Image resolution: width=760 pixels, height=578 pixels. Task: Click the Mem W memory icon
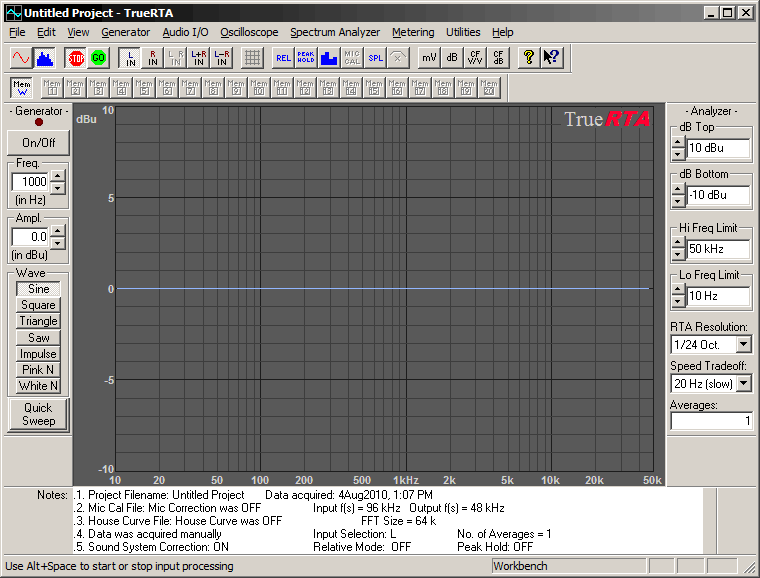pyautogui.click(x=22, y=88)
